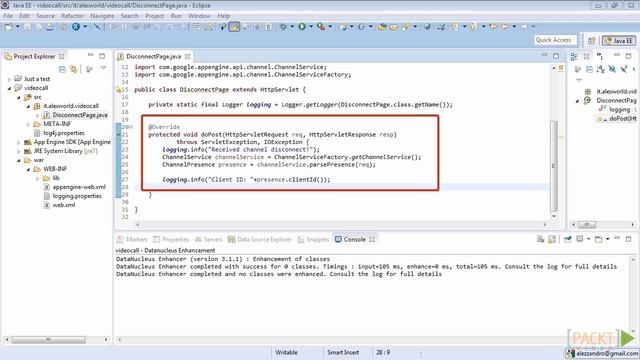Switch to the Markers tab
This screenshot has height=360, width=640.
click(x=132, y=239)
